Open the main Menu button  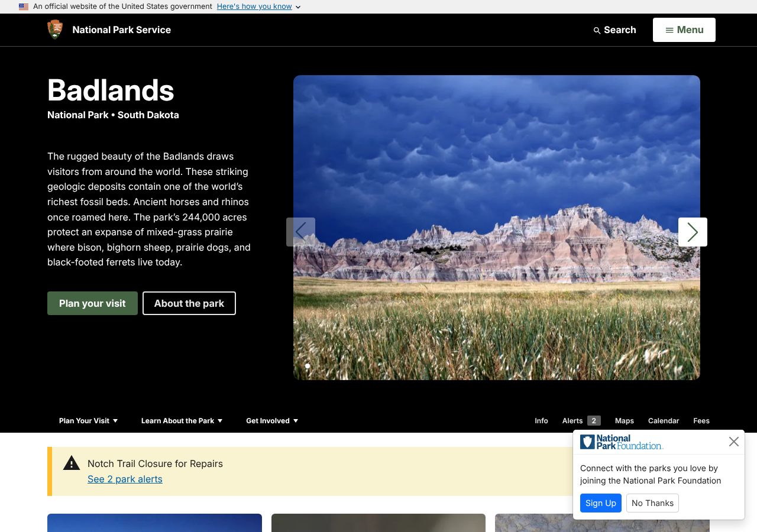[x=684, y=30]
